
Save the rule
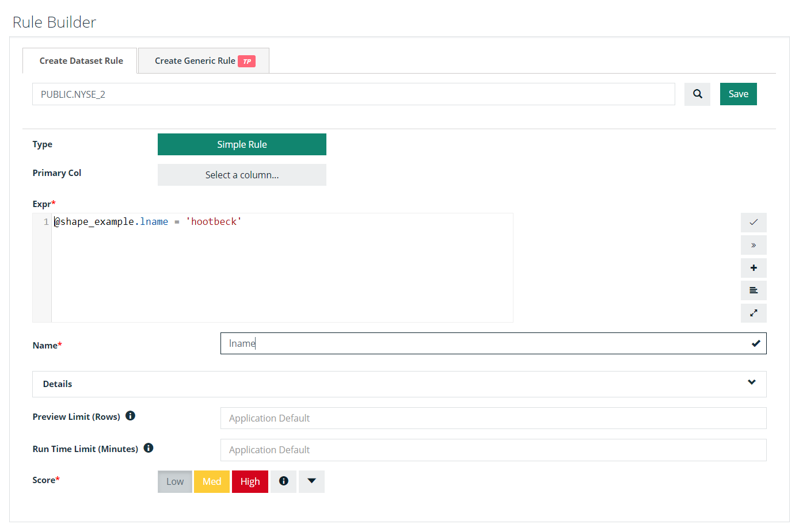[739, 94]
